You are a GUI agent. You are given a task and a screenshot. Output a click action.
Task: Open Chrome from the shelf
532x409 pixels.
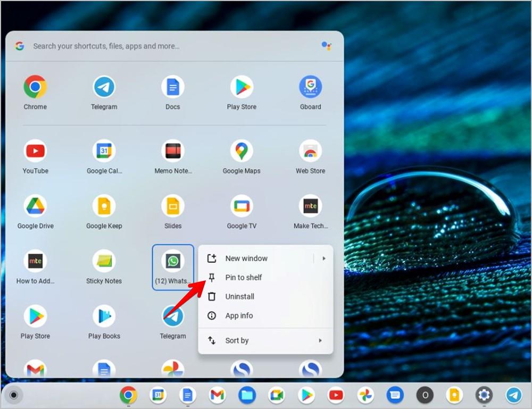(128, 395)
